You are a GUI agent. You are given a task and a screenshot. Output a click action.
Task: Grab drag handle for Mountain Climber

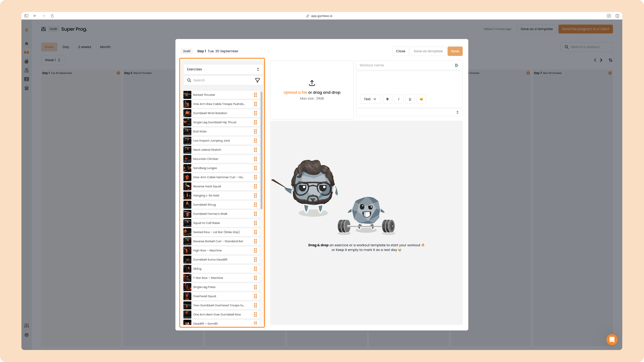255,159
